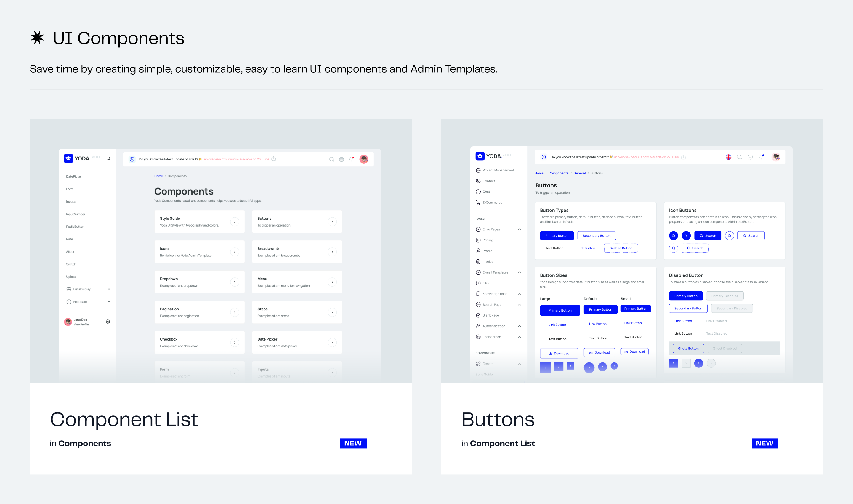This screenshot has height=504, width=853.
Task: Open the Dropdown component card
Action: pyautogui.click(x=199, y=282)
